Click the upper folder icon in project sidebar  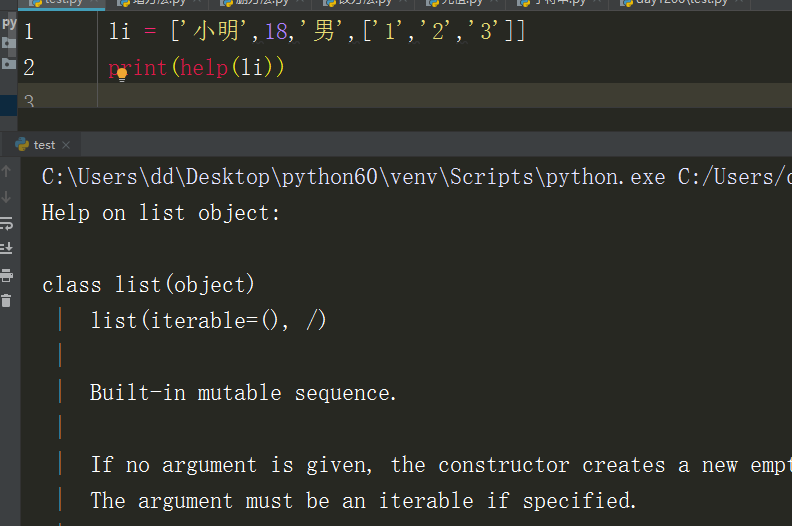(9, 43)
